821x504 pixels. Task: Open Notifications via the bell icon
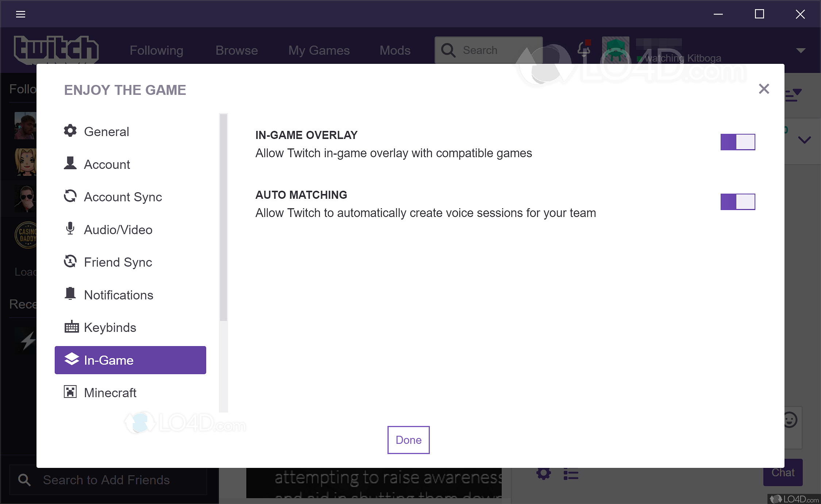[70, 294]
